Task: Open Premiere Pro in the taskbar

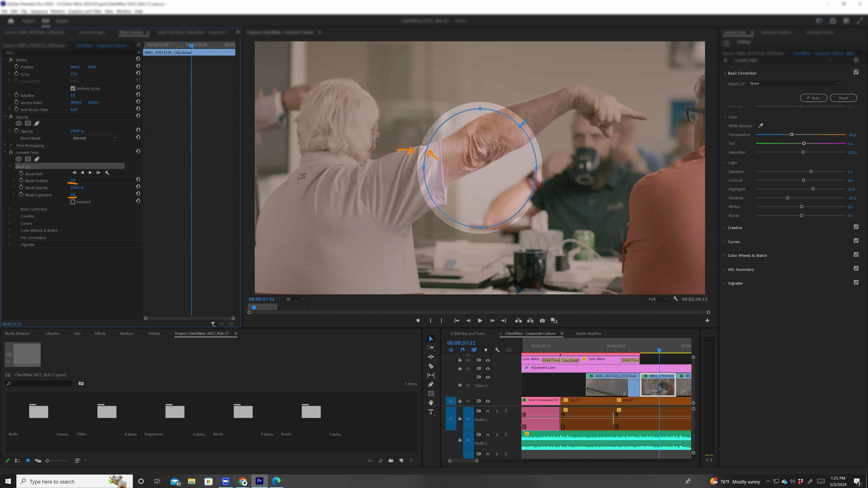Action: click(259, 481)
